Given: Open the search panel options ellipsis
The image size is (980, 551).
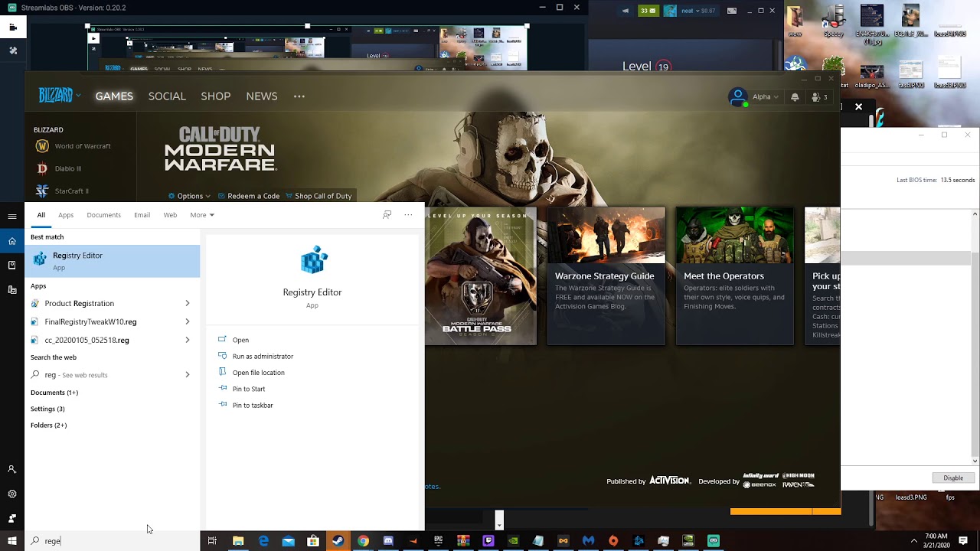Looking at the screenshot, I should coord(408,215).
